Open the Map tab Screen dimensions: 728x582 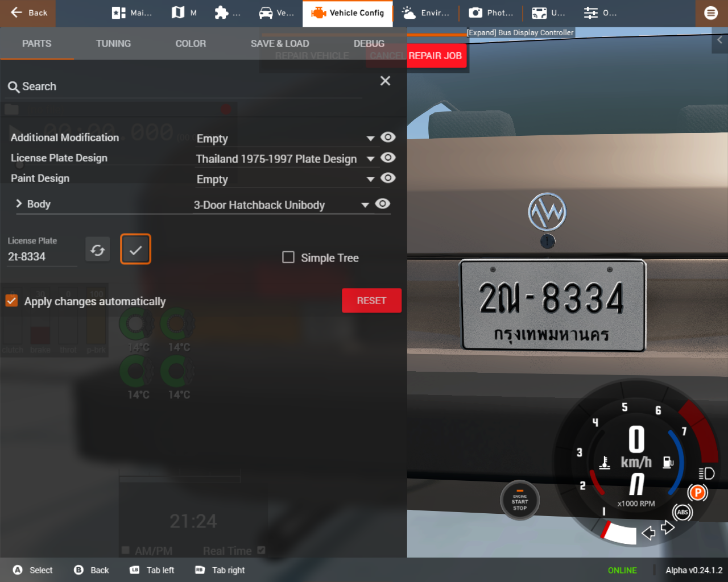[184, 13]
